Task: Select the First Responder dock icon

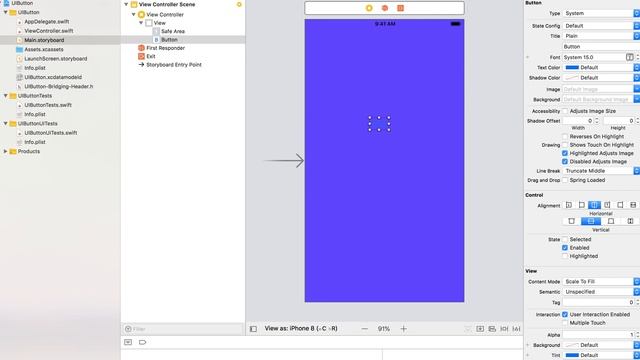Action: [x=384, y=8]
